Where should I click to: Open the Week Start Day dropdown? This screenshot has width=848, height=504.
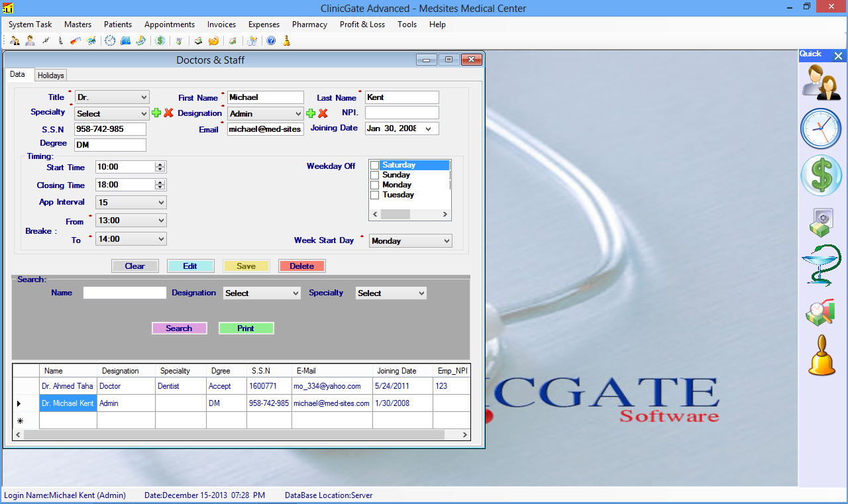410,241
